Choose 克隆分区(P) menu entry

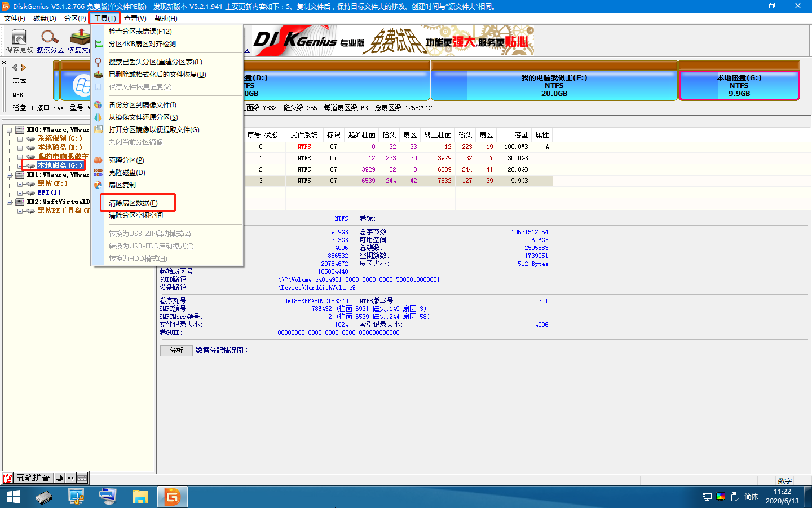167,160
